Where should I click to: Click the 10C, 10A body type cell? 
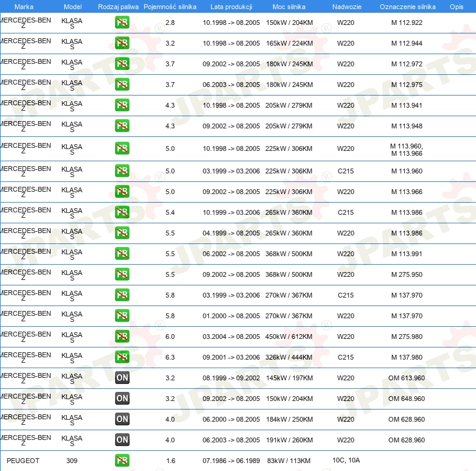[346, 460]
